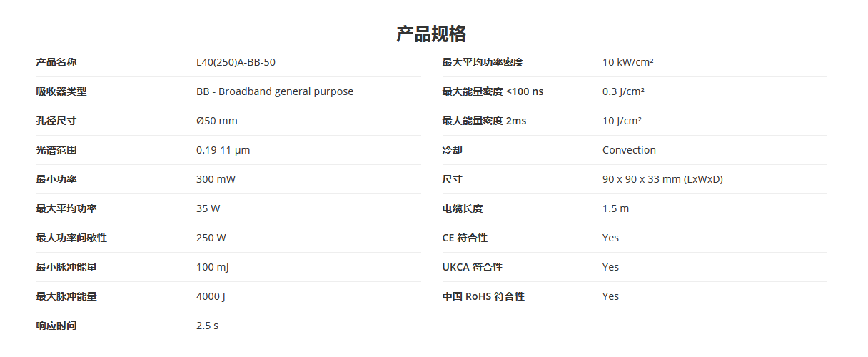Click the 光谱范围 row label

(x=56, y=150)
